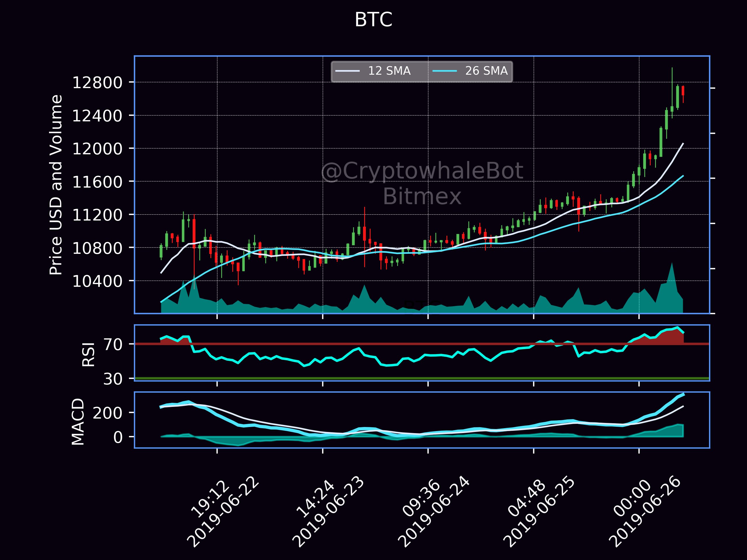Click the 14:24 2019-06-23 date label
Image resolution: width=747 pixels, height=560 pixels.
point(328,511)
